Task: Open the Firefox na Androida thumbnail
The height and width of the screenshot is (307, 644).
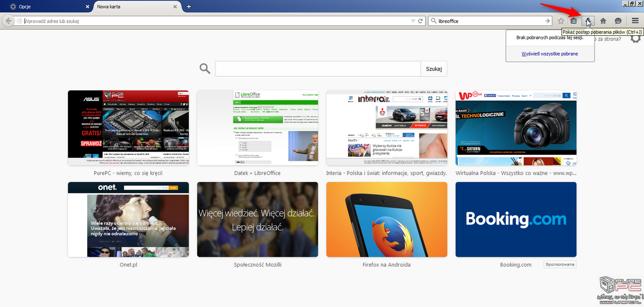Action: tap(387, 219)
